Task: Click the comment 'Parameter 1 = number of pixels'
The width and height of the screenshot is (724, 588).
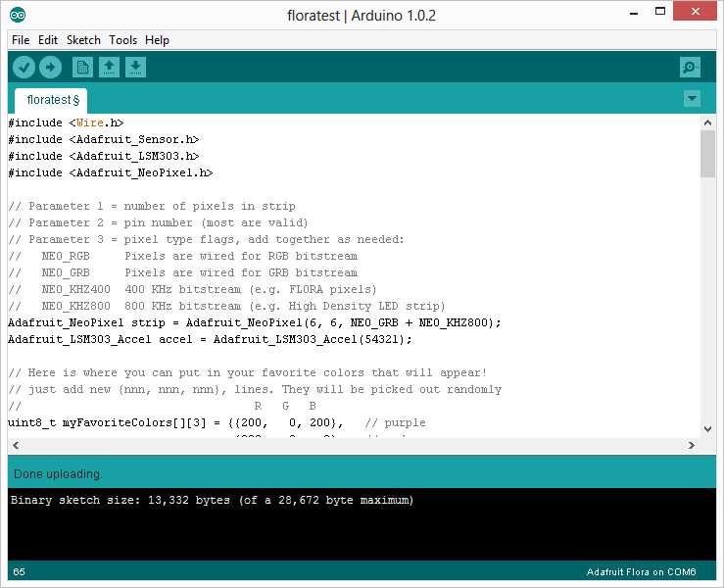Action: 152,206
